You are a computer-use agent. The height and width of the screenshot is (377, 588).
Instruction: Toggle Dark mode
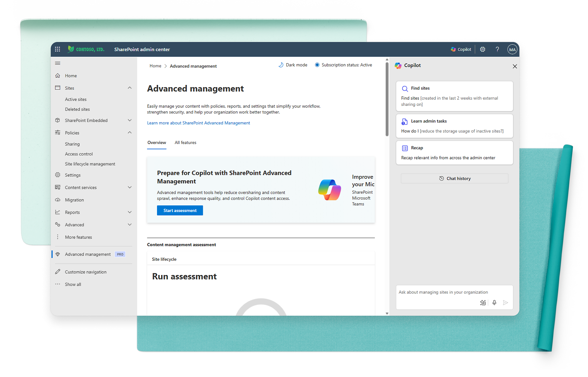point(293,65)
